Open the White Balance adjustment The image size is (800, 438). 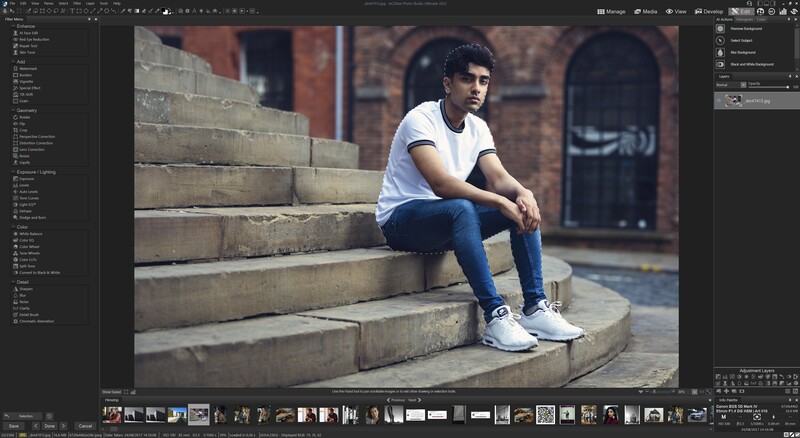pyautogui.click(x=30, y=234)
